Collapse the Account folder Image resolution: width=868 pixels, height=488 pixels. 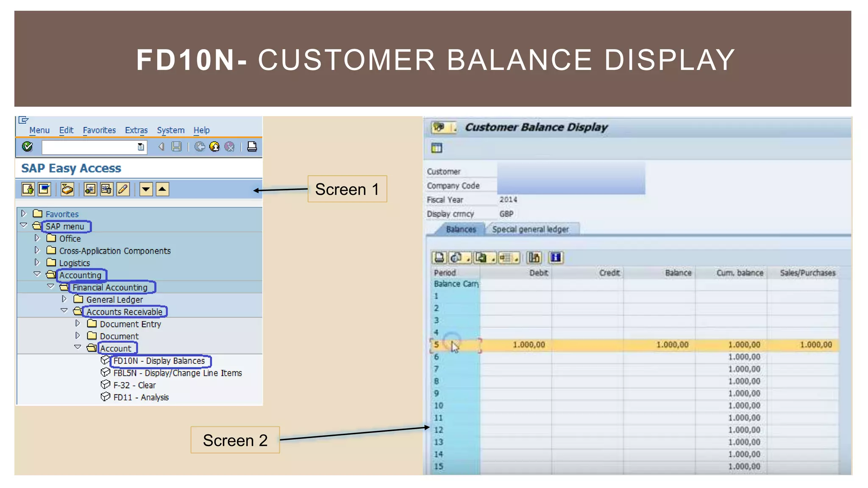78,347
